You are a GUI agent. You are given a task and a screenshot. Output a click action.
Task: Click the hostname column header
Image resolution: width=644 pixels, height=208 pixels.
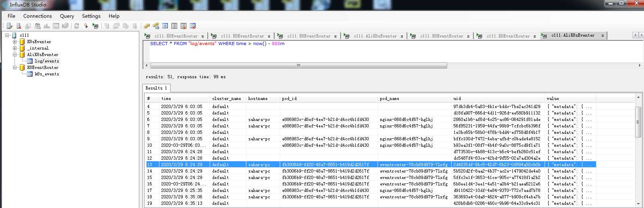point(263,98)
